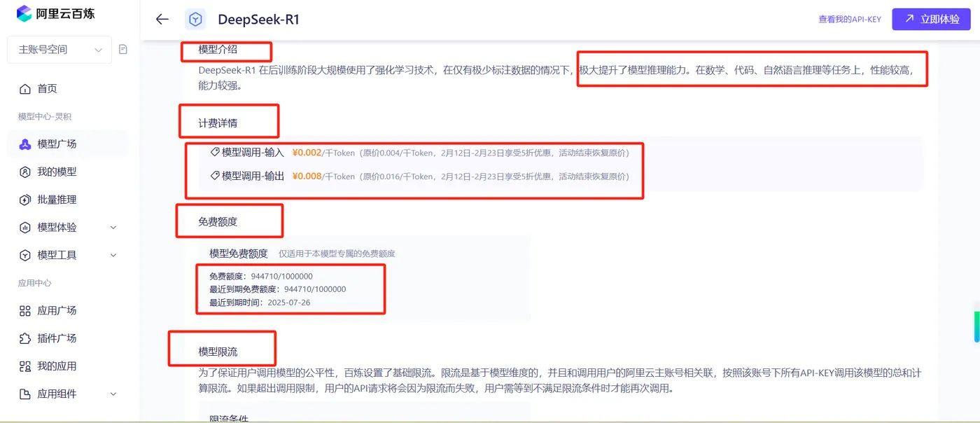Click the home icon in sidebar

[25, 89]
